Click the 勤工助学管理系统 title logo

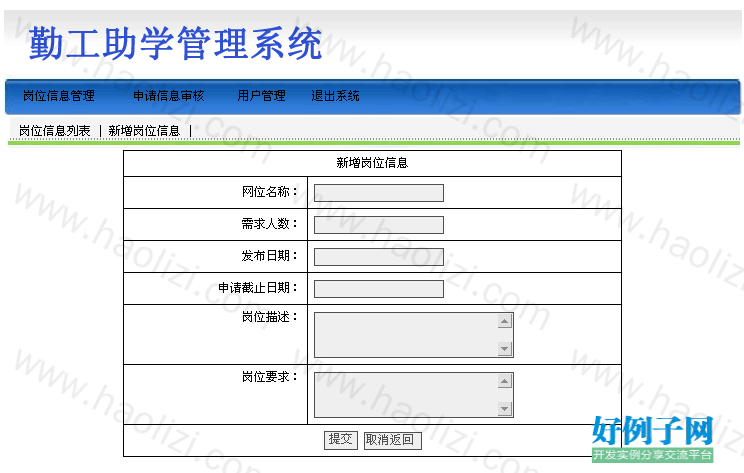(x=176, y=44)
